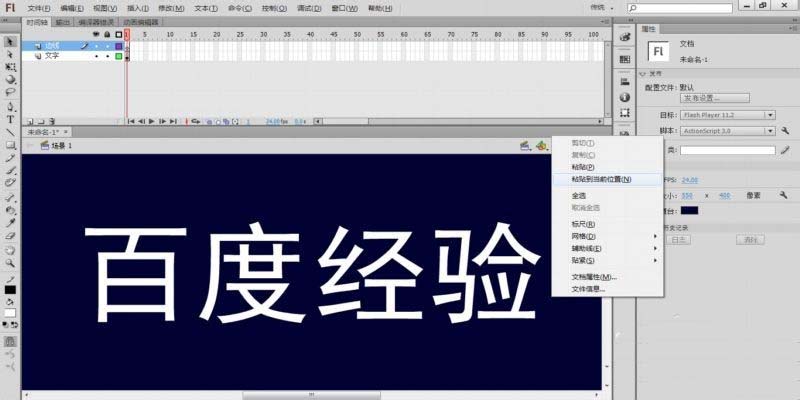Toggle lock dot of 文字 layer
This screenshot has height=400, width=800.
107,56
